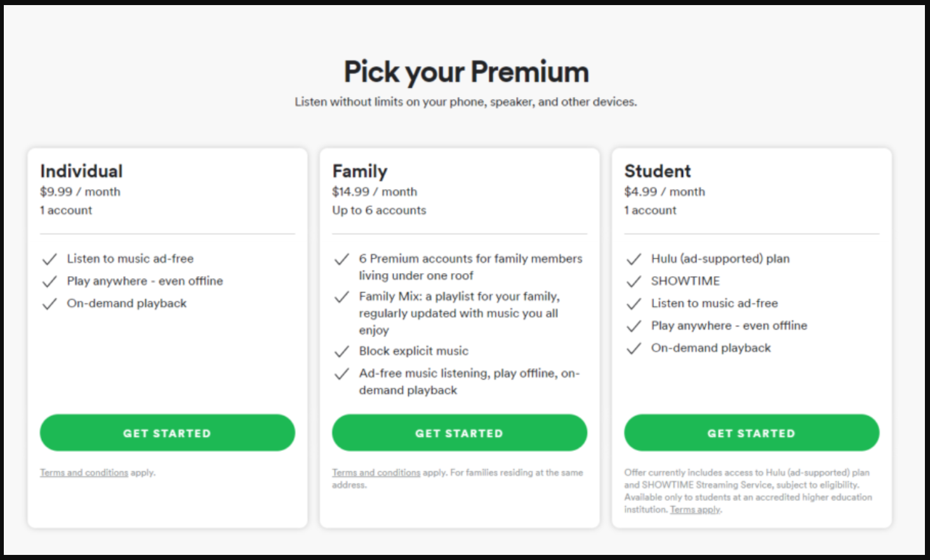Click the 'Pick your Premium' page title
The image size is (930, 560).
coord(465,72)
